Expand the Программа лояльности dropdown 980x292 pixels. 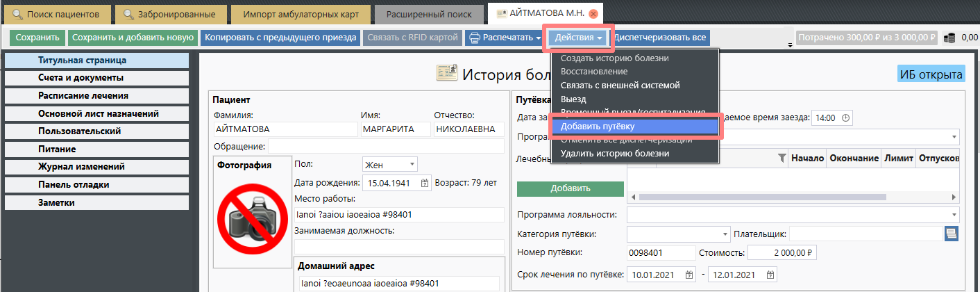click(954, 215)
